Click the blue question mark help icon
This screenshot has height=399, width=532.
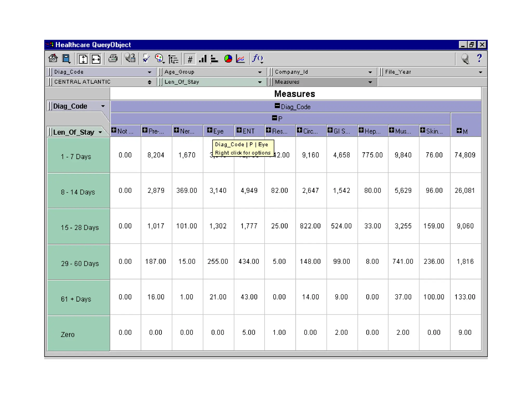[x=479, y=58]
